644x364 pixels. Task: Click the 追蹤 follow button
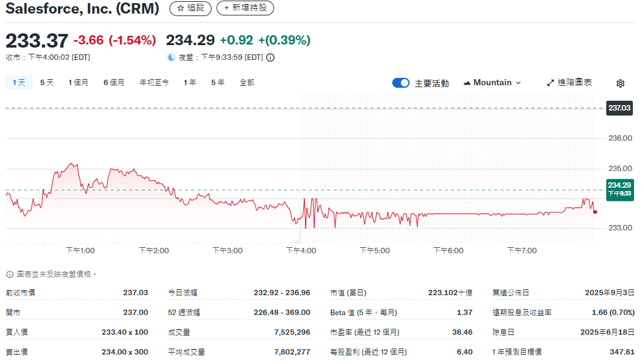point(191,8)
